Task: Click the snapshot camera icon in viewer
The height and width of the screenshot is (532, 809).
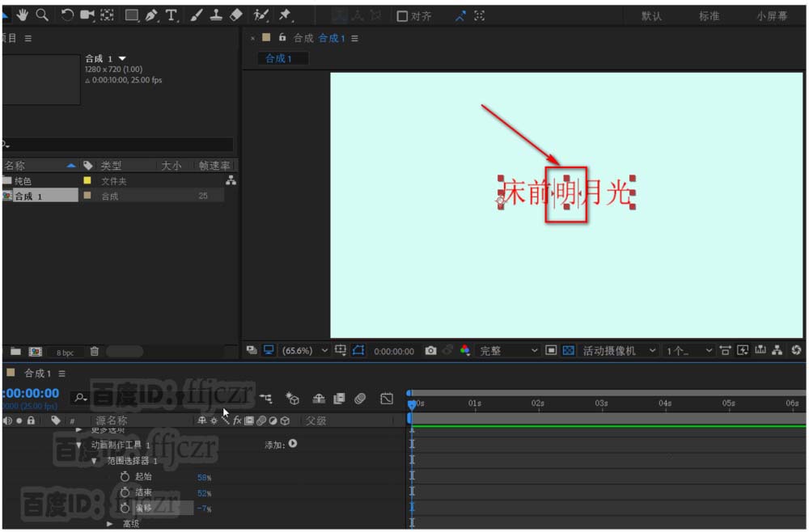Action: click(430, 351)
